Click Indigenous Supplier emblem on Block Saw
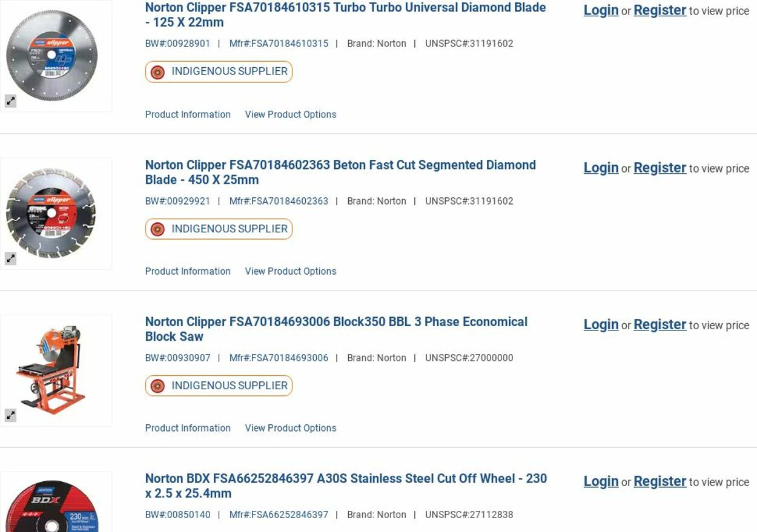The height and width of the screenshot is (532, 757). tap(157, 386)
